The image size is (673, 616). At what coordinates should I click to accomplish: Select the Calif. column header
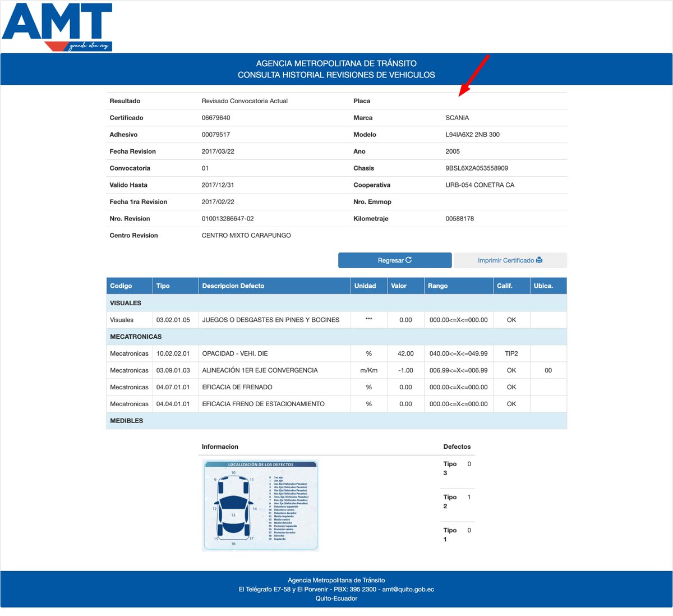click(x=511, y=286)
